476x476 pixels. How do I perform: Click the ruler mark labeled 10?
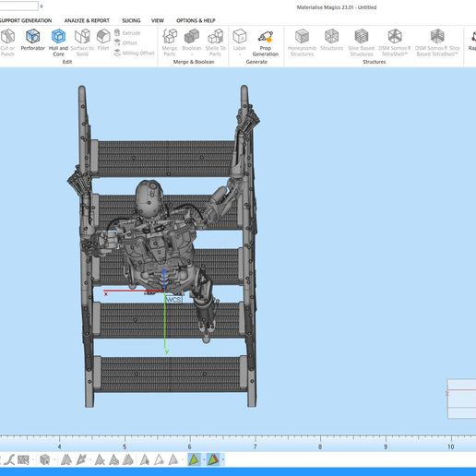[x=450, y=446]
